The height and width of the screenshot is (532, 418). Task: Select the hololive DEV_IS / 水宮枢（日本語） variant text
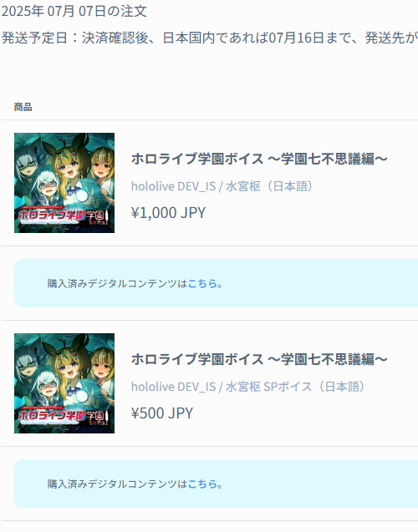tap(222, 186)
